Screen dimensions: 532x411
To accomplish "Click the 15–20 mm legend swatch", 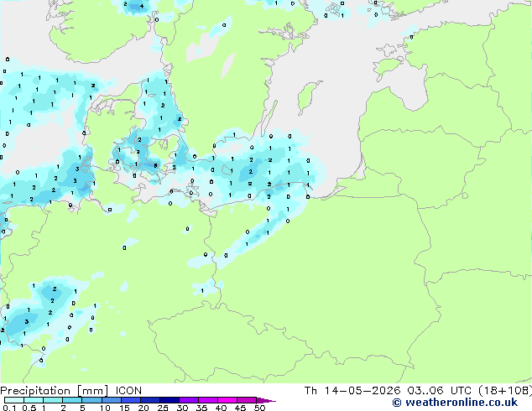I will 131,400.
